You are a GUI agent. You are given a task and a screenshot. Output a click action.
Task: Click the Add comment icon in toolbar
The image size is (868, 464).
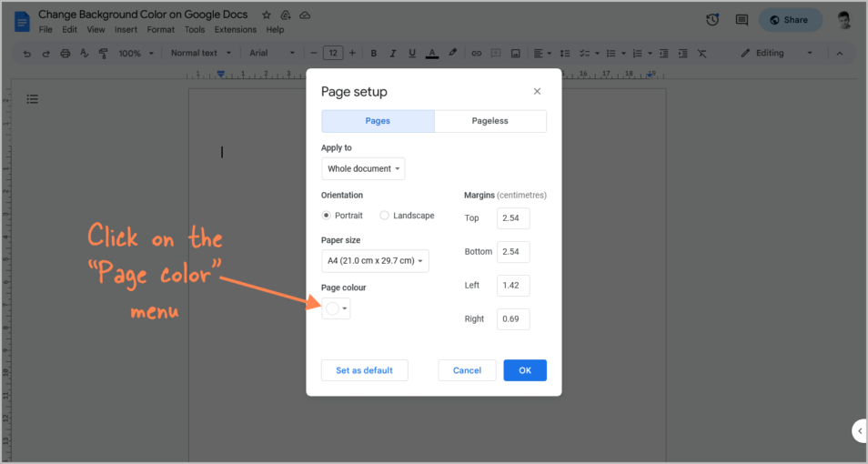(496, 53)
